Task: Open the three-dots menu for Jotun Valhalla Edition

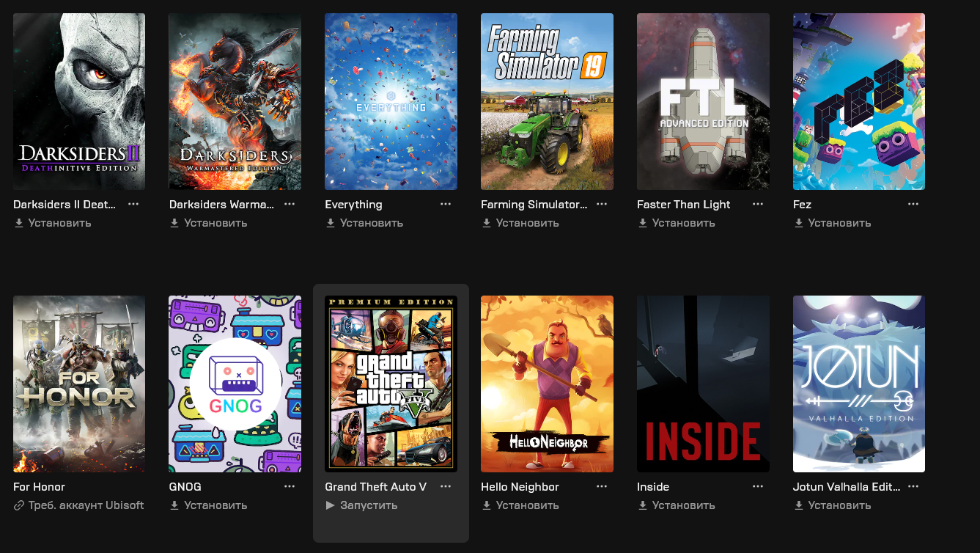Action: (913, 486)
